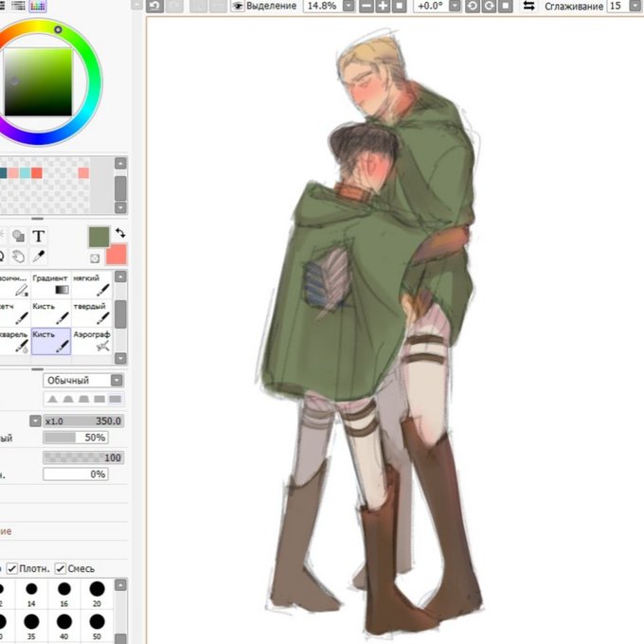This screenshot has width=644, height=644.
Task: Adjust the brush size slider showing 350.0
Action: pos(83,421)
